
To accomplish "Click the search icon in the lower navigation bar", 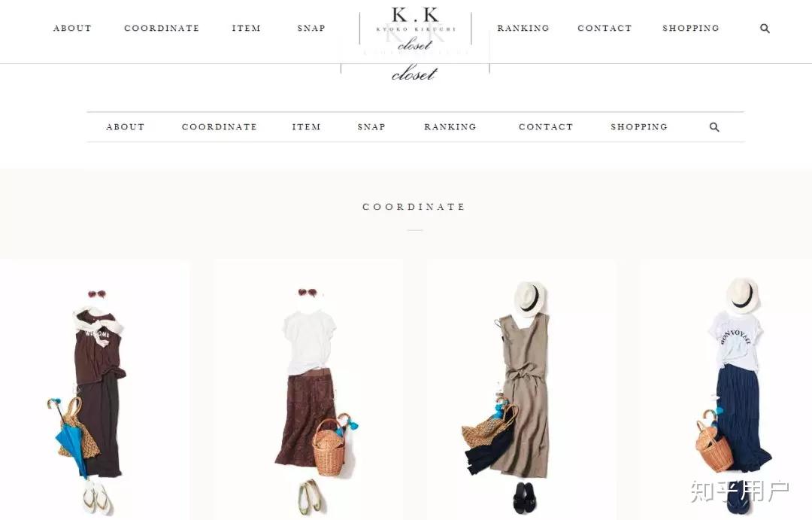I will point(714,127).
